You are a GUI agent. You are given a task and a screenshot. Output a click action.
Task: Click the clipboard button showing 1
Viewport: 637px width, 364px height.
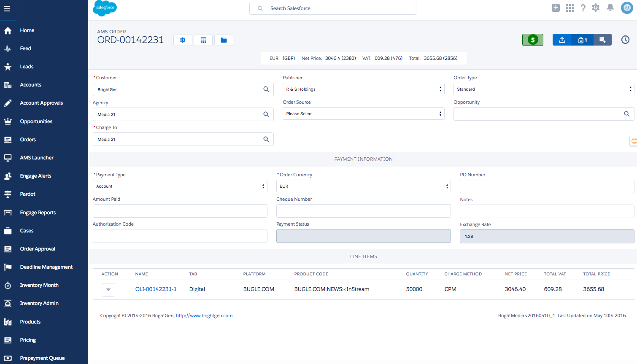click(583, 40)
